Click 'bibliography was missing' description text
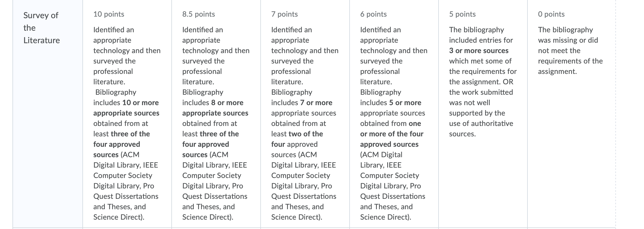Image resolution: width=644 pixels, height=229 pixels. pos(568,35)
